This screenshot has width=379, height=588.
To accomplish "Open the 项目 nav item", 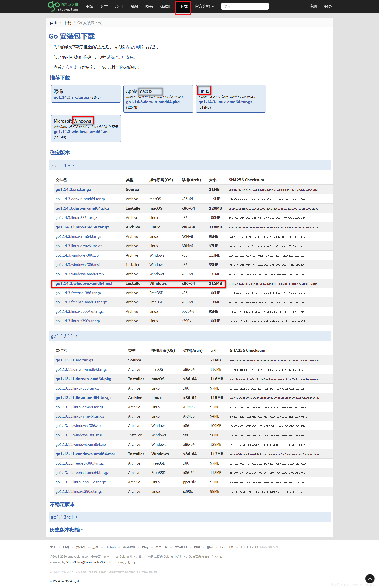I will [x=119, y=6].
